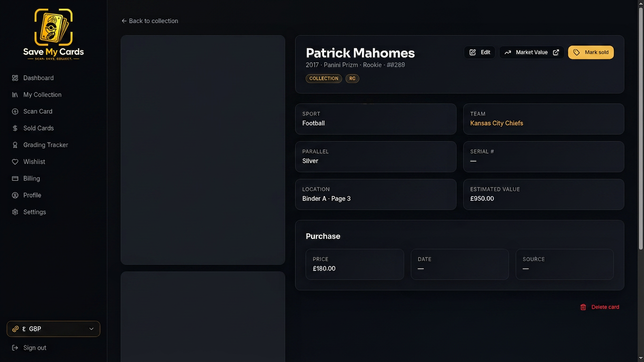Click the red trash icon

tap(583, 307)
